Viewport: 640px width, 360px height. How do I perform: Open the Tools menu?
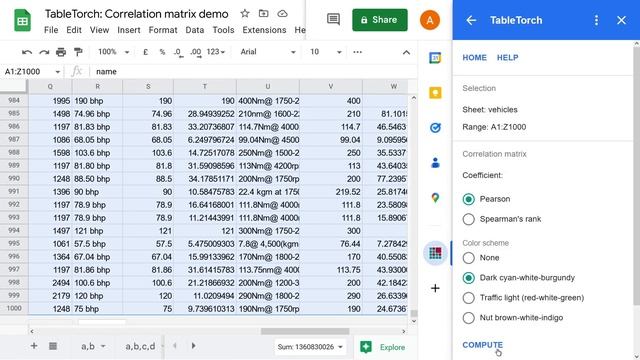pos(223,30)
